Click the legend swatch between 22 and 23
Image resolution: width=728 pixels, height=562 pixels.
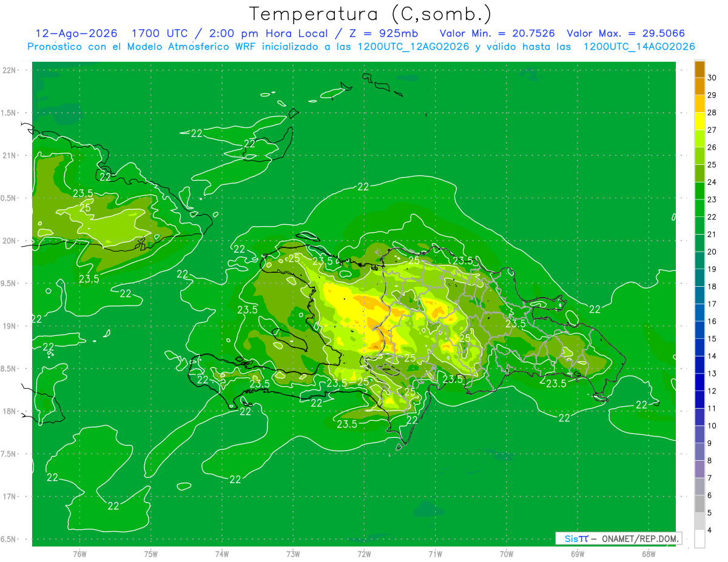click(699, 208)
